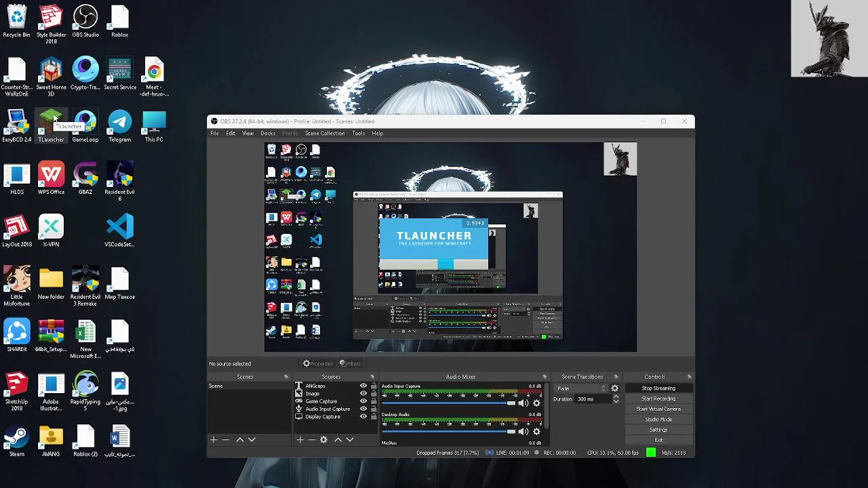Toggle lock on Display Capture source
Image resolution: width=868 pixels, height=488 pixels.
point(373,417)
